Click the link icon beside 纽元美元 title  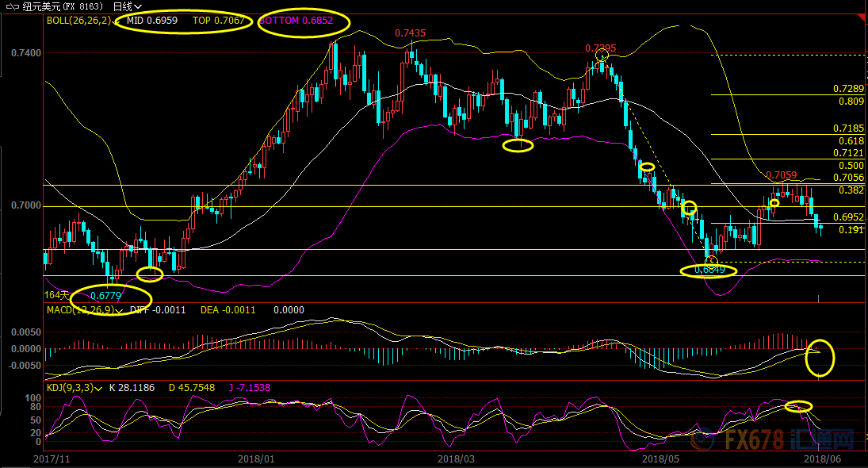pyautogui.click(x=12, y=6)
